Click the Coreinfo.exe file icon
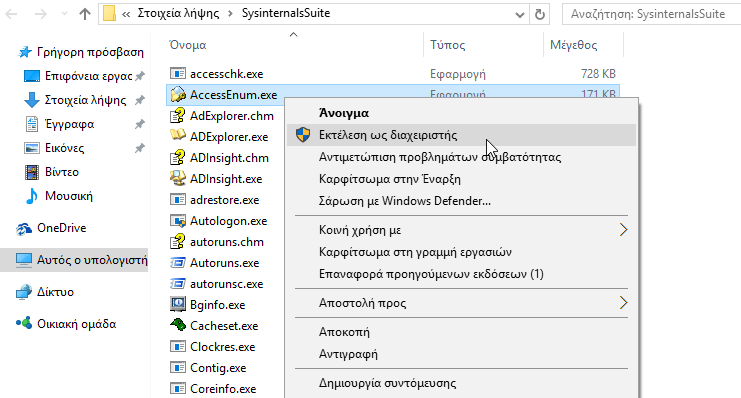This screenshot has height=398, width=741. click(178, 389)
